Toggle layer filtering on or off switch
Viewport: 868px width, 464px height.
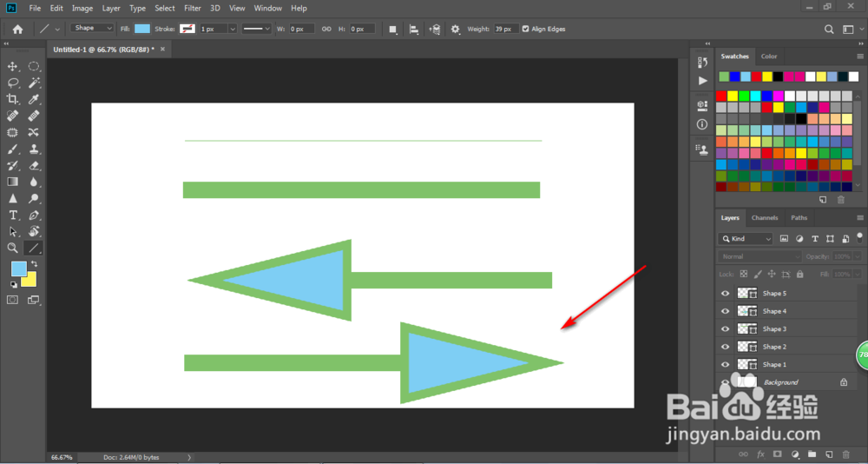pyautogui.click(x=859, y=238)
